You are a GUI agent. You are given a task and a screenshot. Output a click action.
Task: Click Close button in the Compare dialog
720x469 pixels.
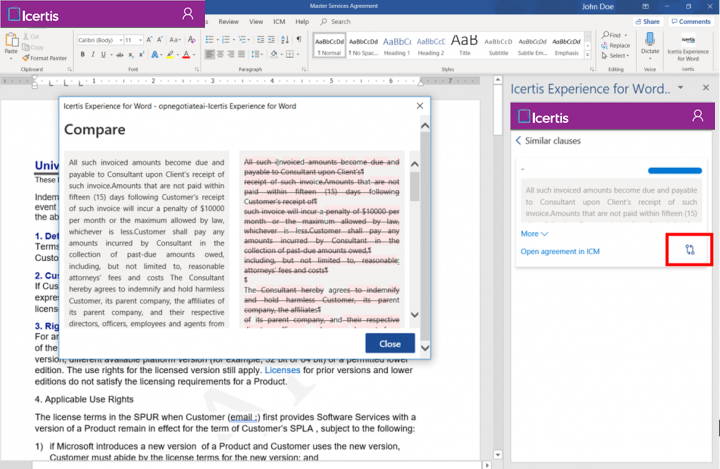pos(390,343)
